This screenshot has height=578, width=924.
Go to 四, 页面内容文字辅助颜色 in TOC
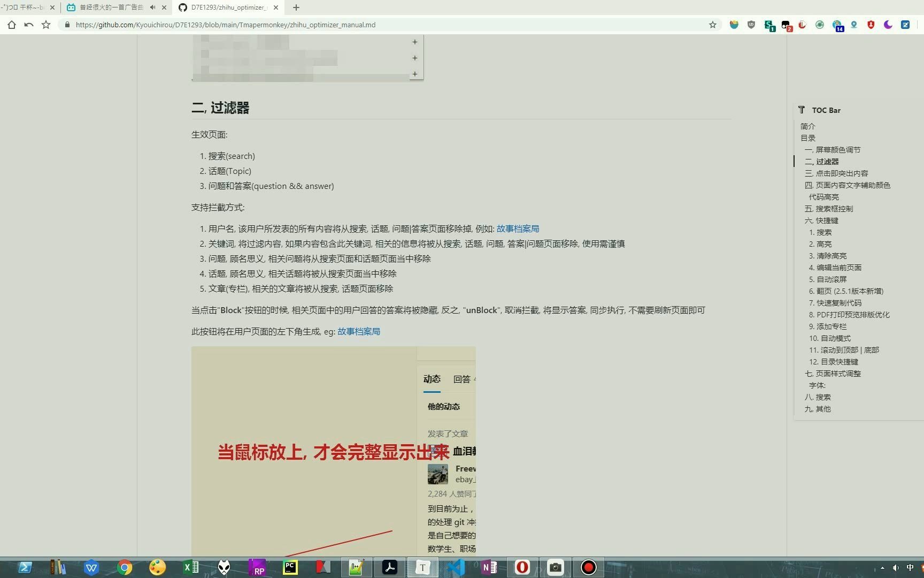point(848,185)
